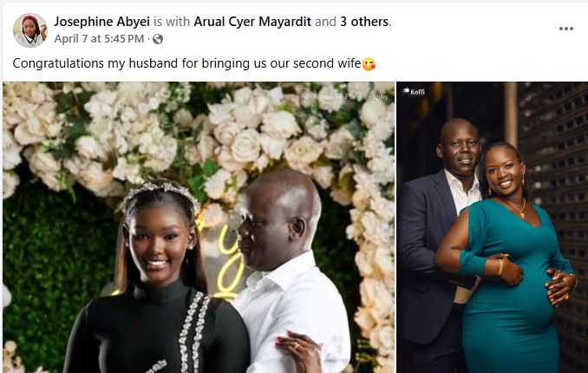
Task: Open the three-dot post options menu
Action: click(x=565, y=29)
